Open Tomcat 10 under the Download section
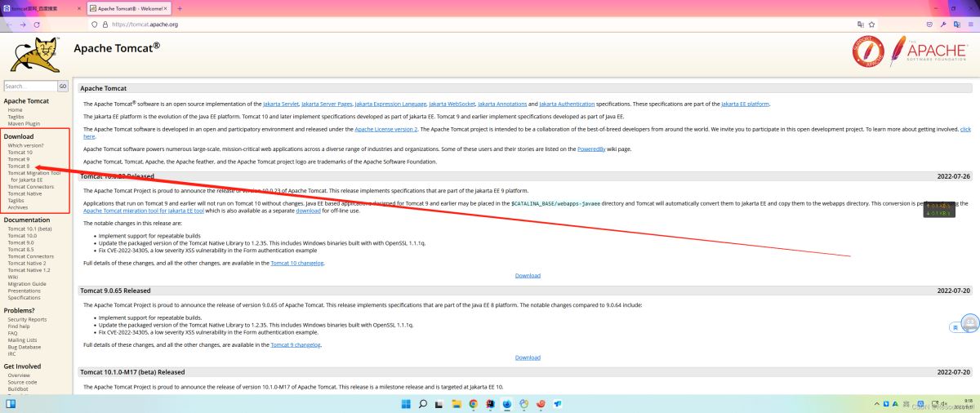The height and width of the screenshot is (413, 980). 20,152
